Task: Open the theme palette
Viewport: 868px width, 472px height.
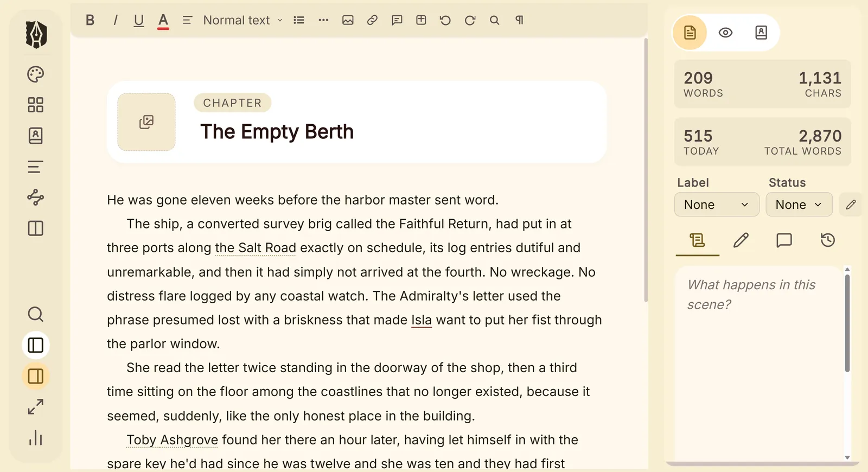Action: point(36,74)
